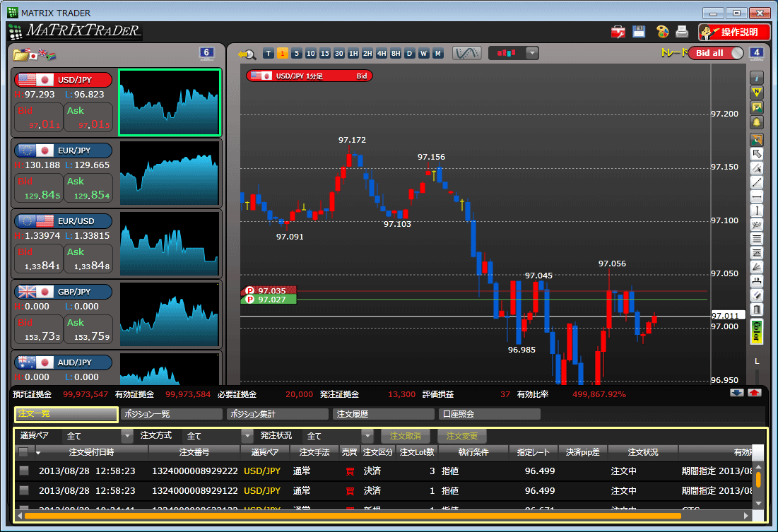
Task: Click the trash can delete icon
Action: tap(756, 309)
